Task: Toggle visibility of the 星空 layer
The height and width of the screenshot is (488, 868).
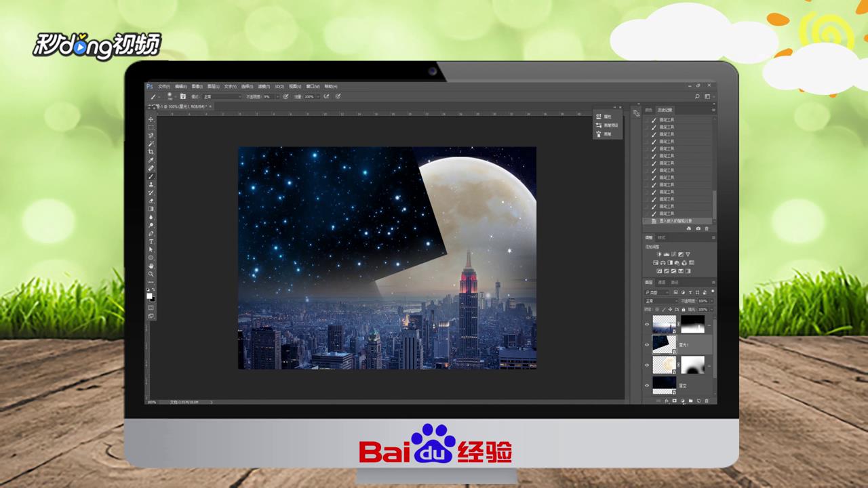Action: click(647, 385)
